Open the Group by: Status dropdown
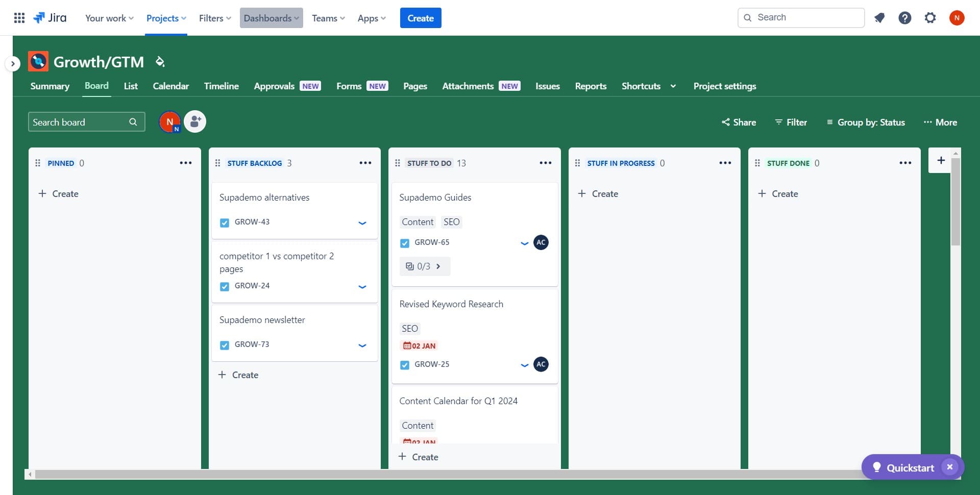This screenshot has height=495, width=980. (870, 122)
